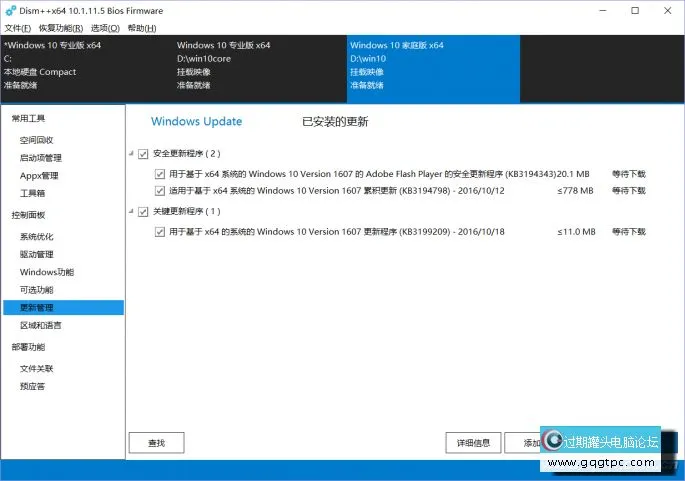Viewport: 685px width, 481px height.
Task: Click the 常用工具 section header
Action: tap(28, 118)
